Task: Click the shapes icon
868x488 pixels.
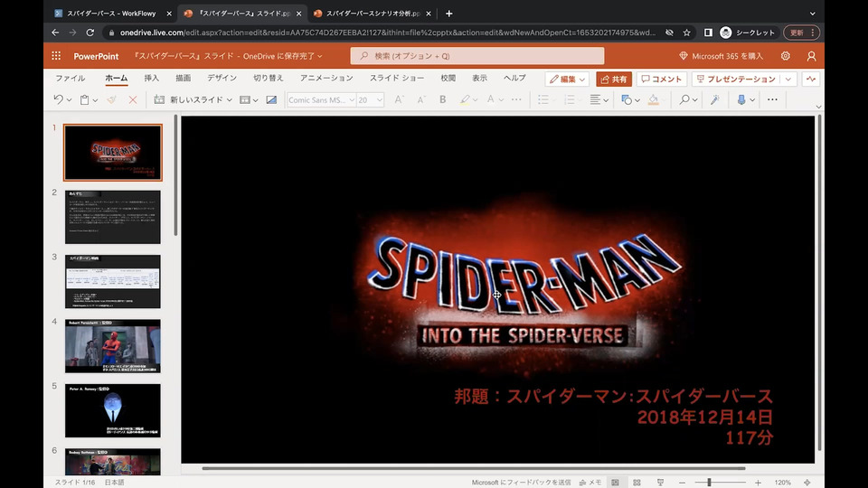Action: pyautogui.click(x=627, y=99)
